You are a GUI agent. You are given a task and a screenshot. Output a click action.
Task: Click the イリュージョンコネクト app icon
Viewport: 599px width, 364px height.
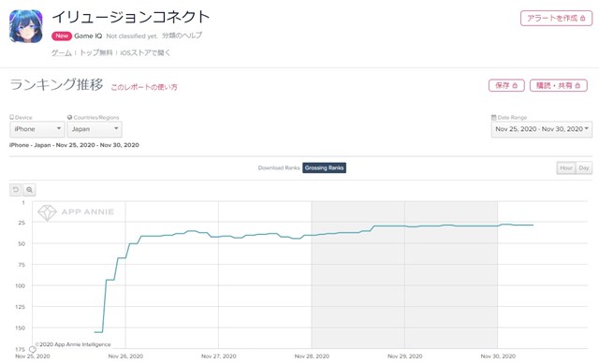pyautogui.click(x=26, y=26)
